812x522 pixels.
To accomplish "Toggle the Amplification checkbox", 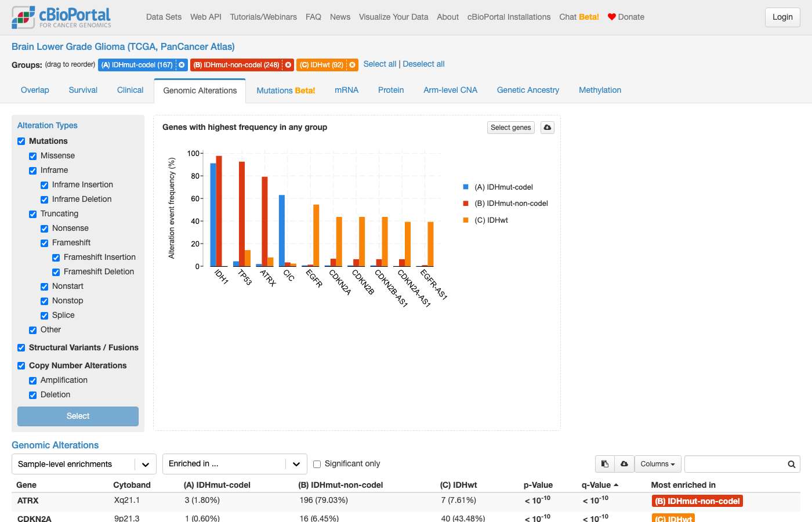I will click(x=33, y=380).
